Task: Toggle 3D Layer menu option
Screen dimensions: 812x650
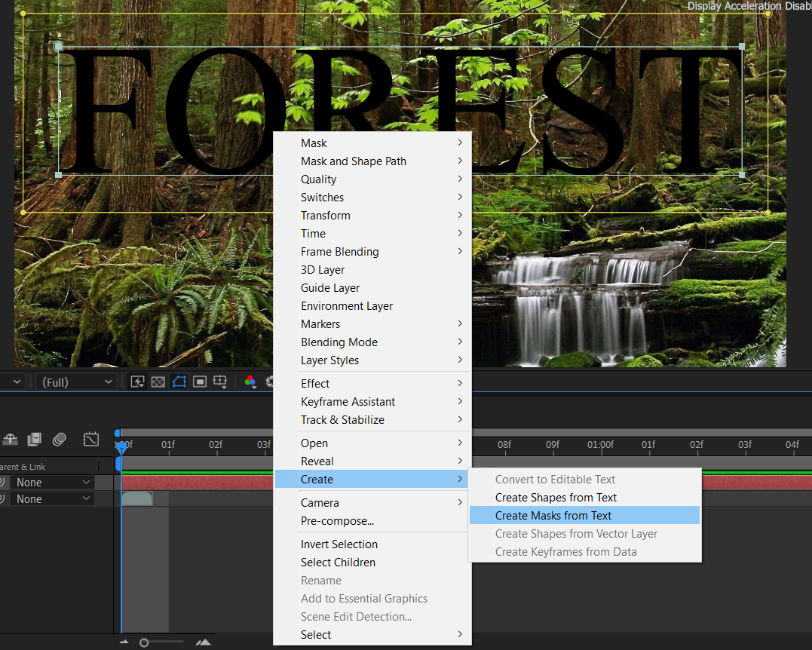Action: (372, 270)
